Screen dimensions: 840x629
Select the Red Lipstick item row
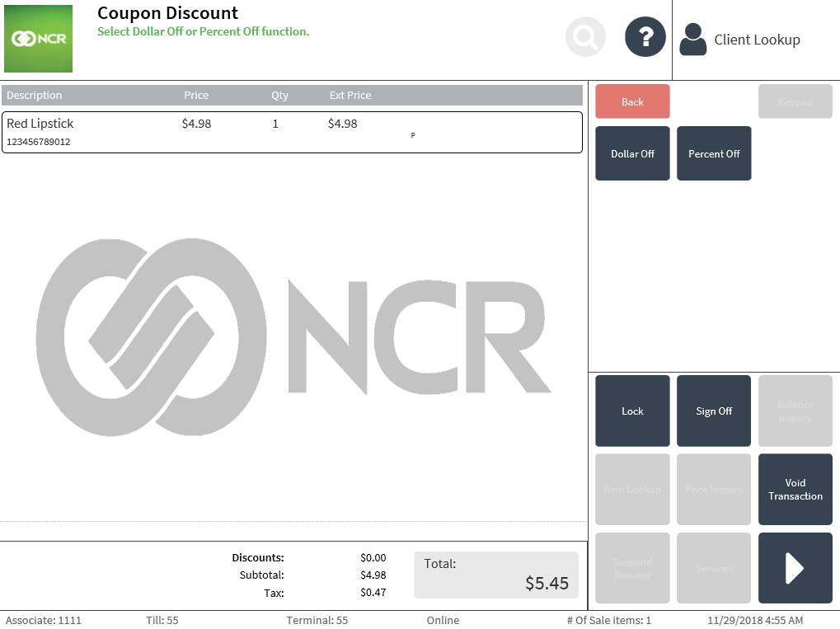click(292, 133)
